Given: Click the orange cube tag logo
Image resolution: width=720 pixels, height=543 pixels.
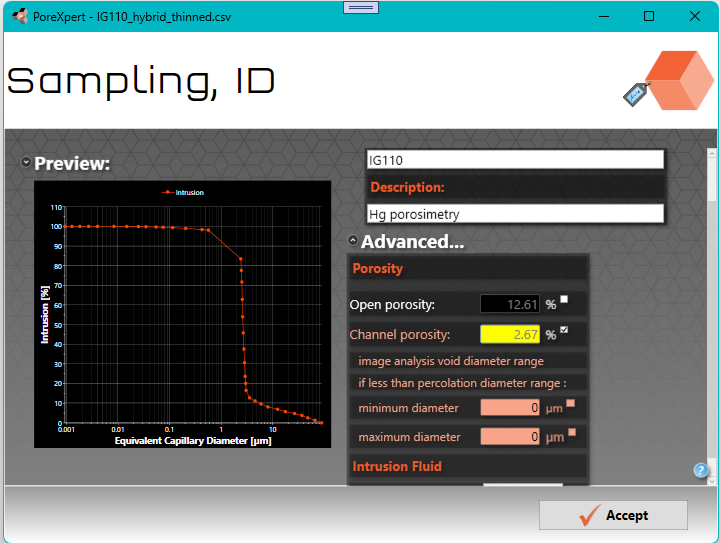Looking at the screenshot, I should point(669,80).
